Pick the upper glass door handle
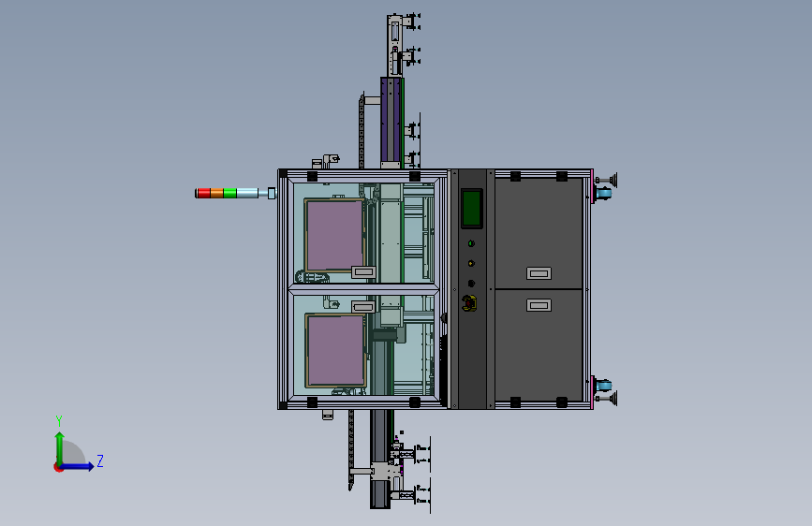This screenshot has height=526, width=812. tap(363, 271)
